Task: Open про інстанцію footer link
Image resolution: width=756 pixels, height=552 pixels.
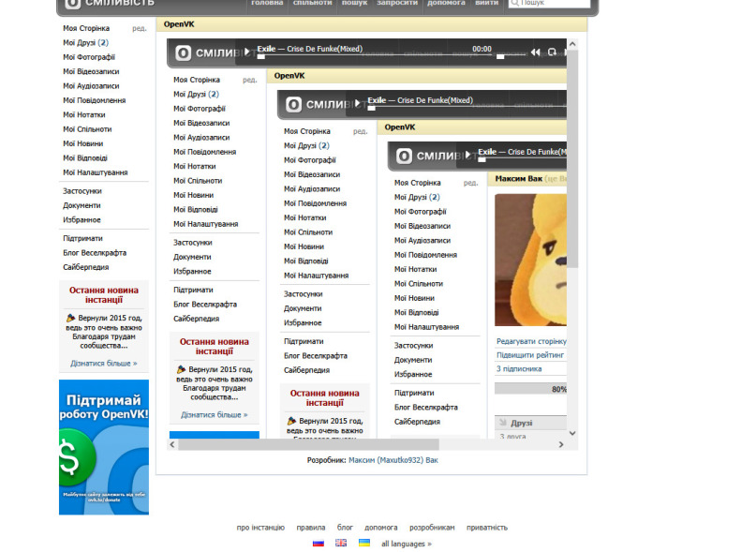Action: tap(260, 528)
